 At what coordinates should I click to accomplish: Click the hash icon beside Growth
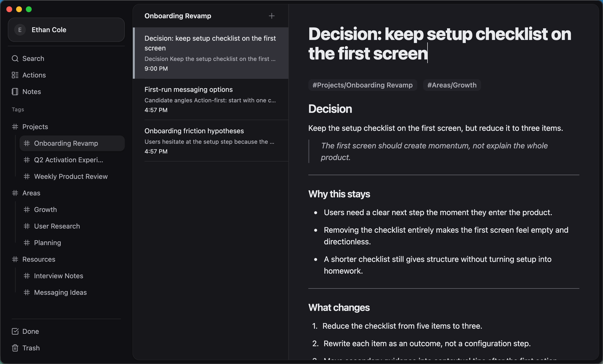click(x=27, y=210)
